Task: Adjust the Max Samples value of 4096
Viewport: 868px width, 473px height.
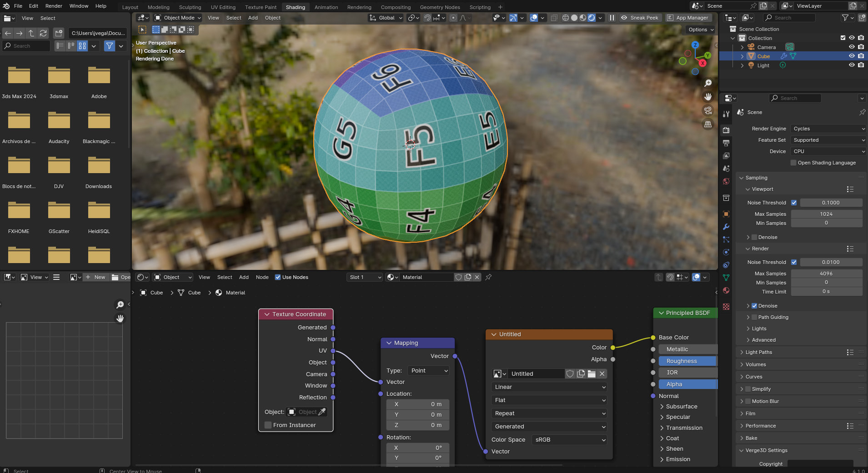Action: coord(827,273)
